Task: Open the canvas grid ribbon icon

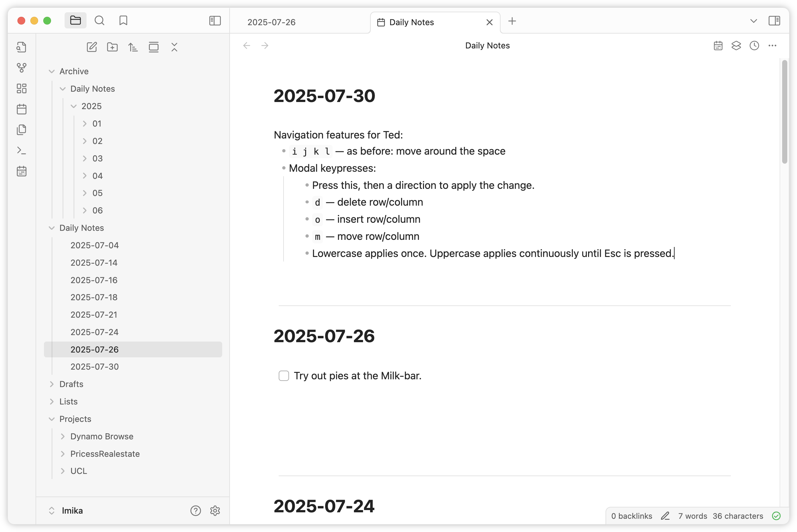Action: tap(22, 88)
